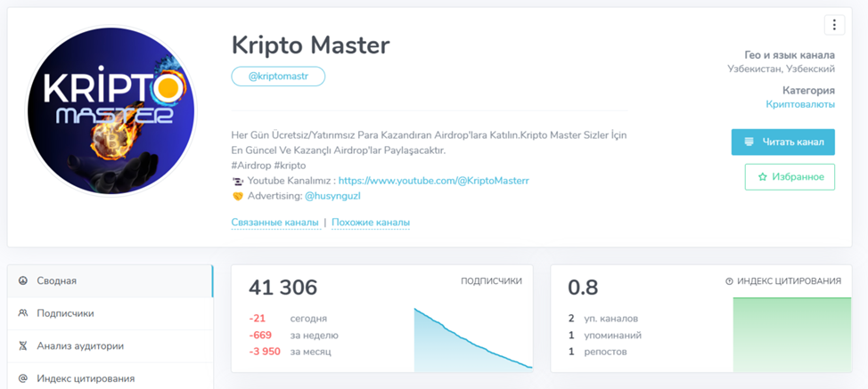Click the 1 упоминаний row

(x=605, y=336)
